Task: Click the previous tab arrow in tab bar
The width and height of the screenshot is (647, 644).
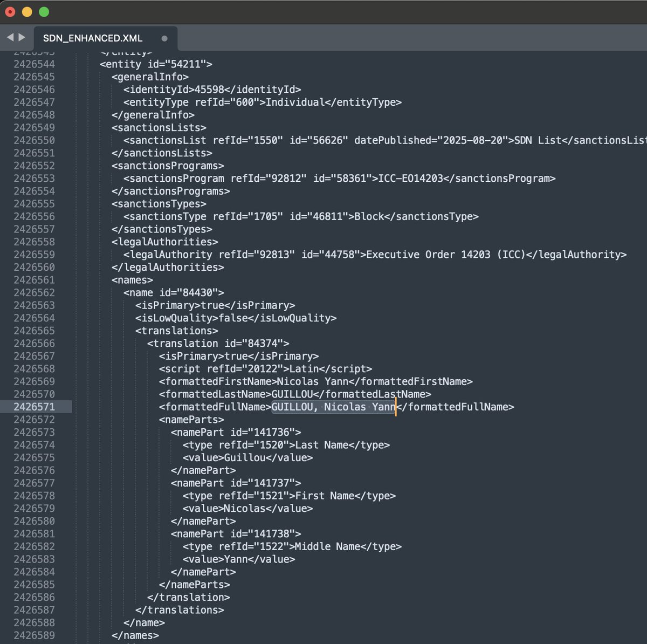Action: click(x=10, y=37)
